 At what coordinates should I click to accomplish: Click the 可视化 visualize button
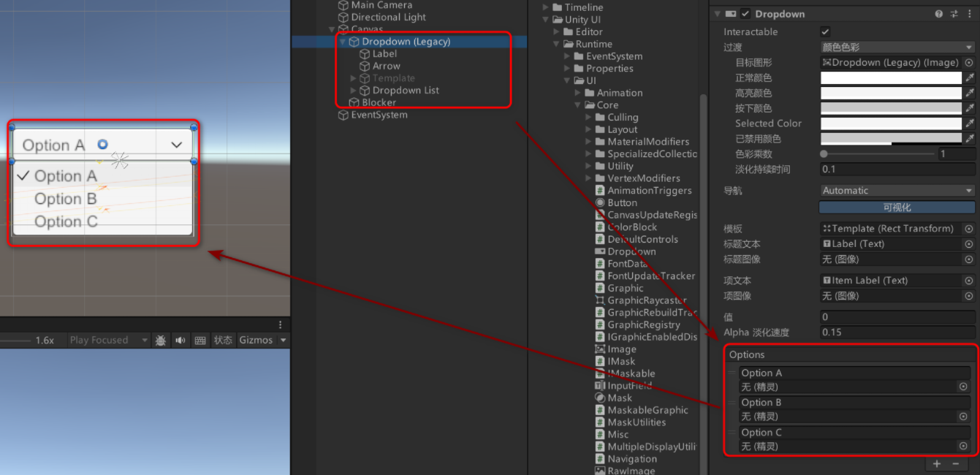(897, 208)
